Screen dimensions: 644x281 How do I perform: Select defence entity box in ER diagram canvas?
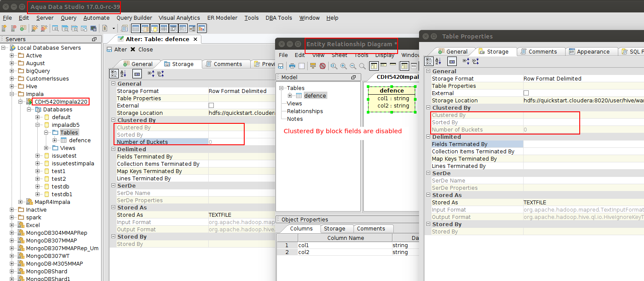[392, 99]
